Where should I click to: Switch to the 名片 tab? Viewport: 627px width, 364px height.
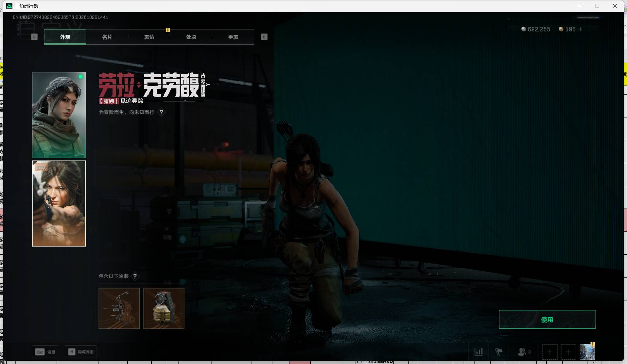point(107,37)
